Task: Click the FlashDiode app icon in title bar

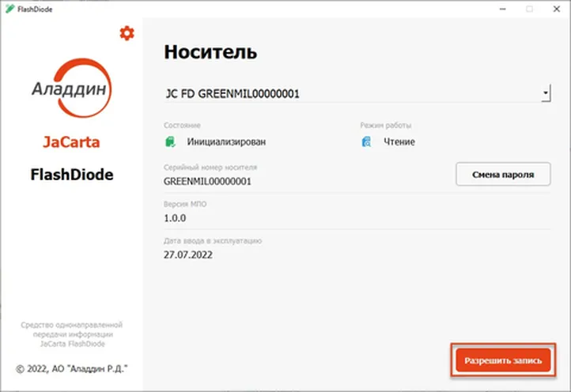Action: (9, 9)
